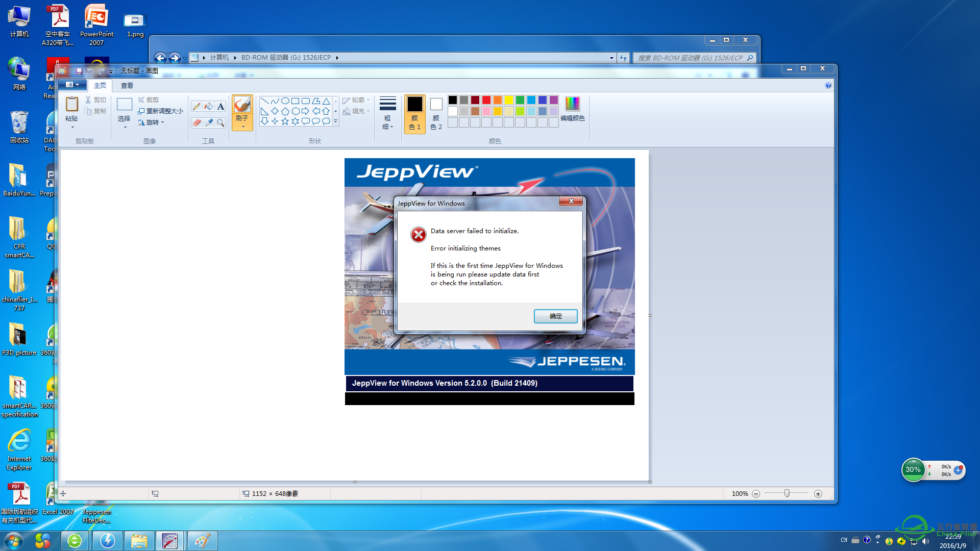Switch to the View (查看) ribbon tab
Image resolution: width=980 pixels, height=551 pixels.
click(127, 86)
